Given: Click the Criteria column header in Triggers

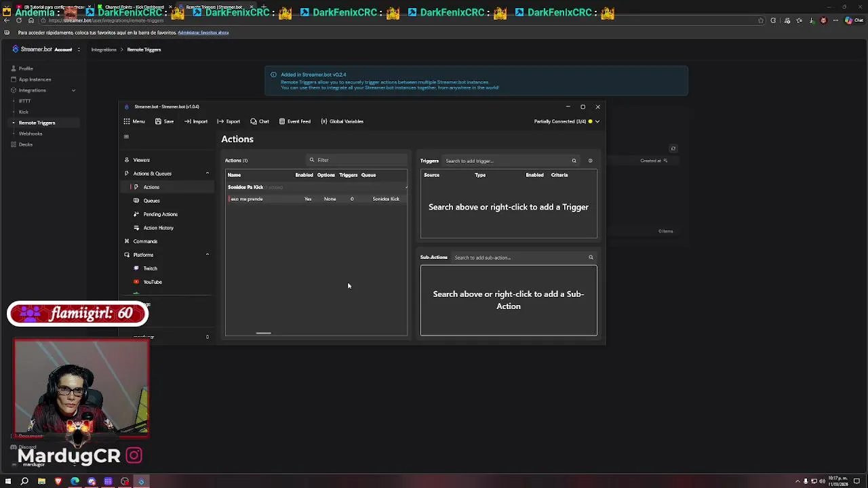Looking at the screenshot, I should tap(559, 175).
